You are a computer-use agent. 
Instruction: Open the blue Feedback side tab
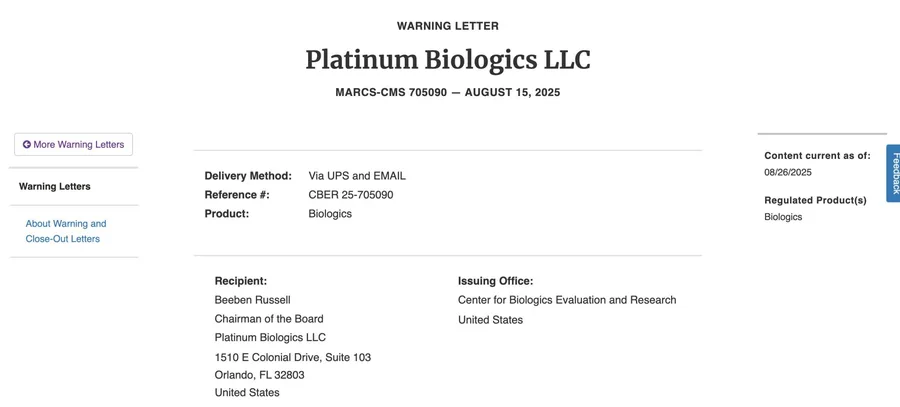point(893,173)
